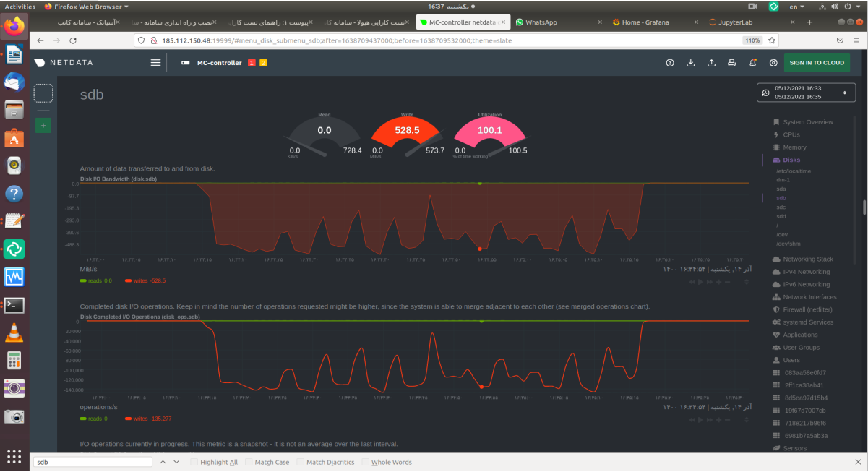The height and width of the screenshot is (472, 868).
Task: Open the Firefox application menu
Action: point(856,40)
